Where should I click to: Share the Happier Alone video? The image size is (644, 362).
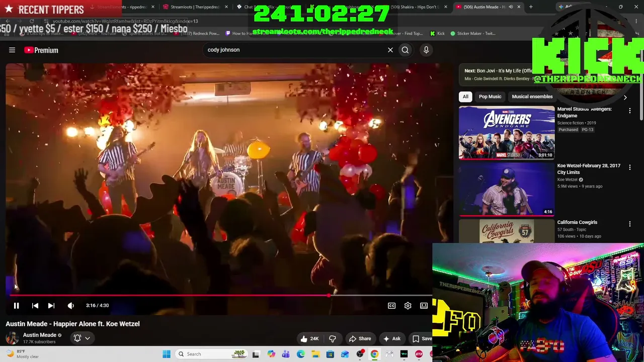(x=360, y=339)
